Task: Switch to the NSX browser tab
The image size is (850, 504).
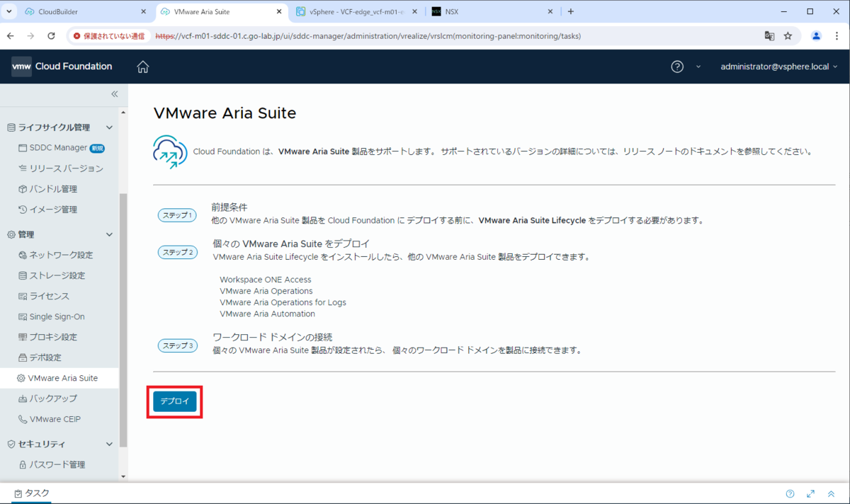Action: tap(493, 11)
